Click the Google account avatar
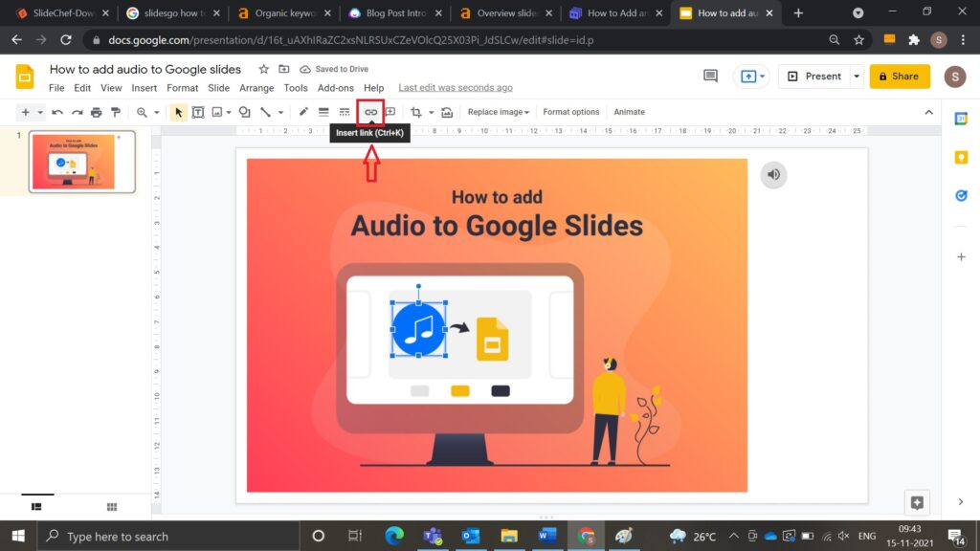Image resolution: width=980 pixels, height=551 pixels. (954, 77)
